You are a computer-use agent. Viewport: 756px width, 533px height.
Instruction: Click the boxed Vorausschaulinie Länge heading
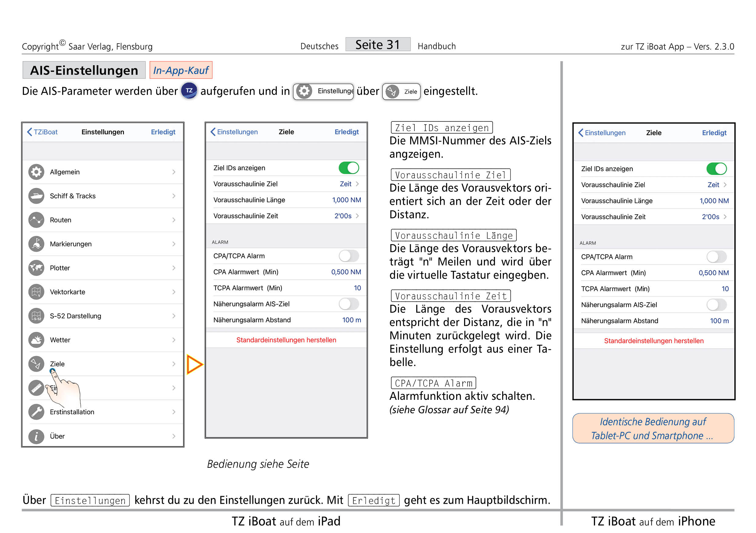pyautogui.click(x=454, y=236)
